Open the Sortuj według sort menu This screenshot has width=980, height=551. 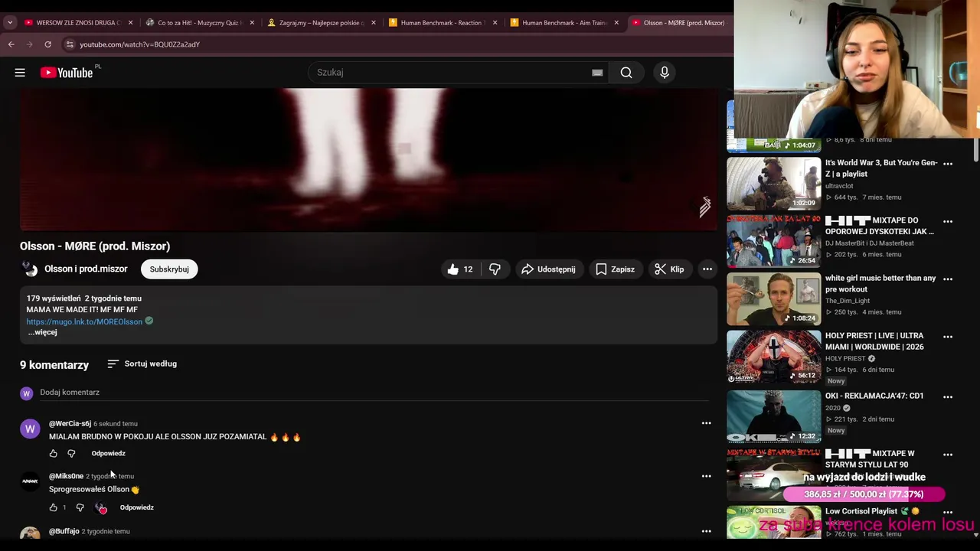142,364
